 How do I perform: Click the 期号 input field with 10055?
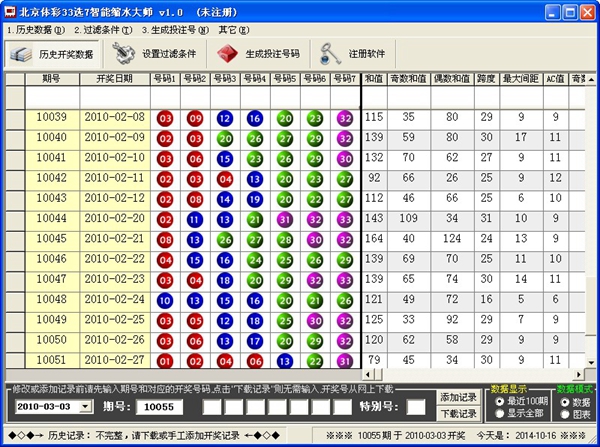click(159, 407)
